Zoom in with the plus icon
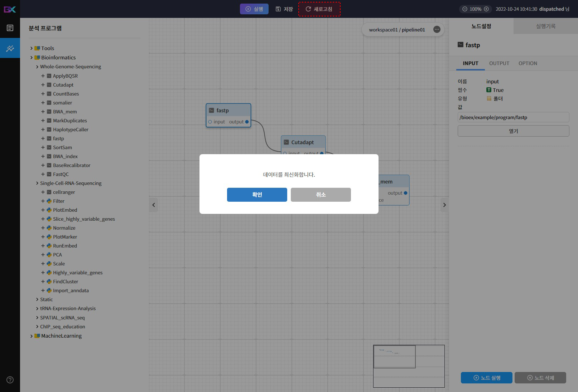Viewport: 578px width, 392px height. pyautogui.click(x=486, y=9)
